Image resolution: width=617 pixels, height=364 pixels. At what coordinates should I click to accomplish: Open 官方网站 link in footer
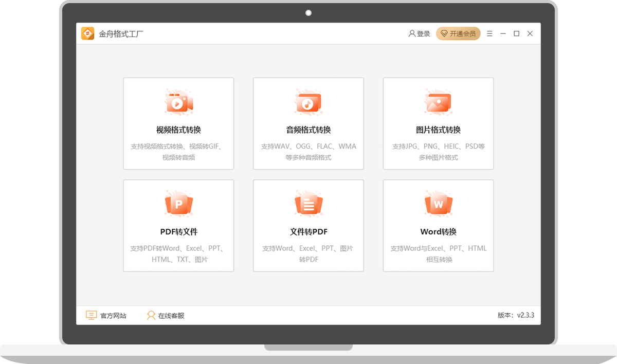tap(113, 316)
